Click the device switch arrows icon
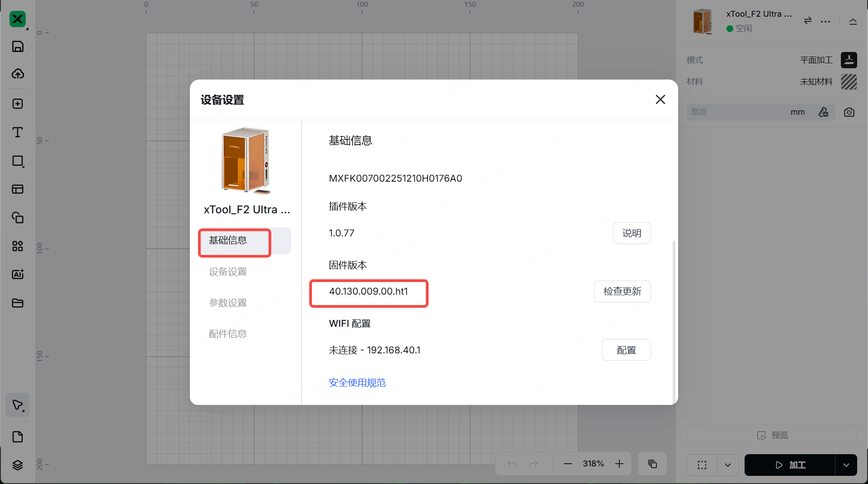Viewport: 868px width, 484px height. [x=807, y=21]
